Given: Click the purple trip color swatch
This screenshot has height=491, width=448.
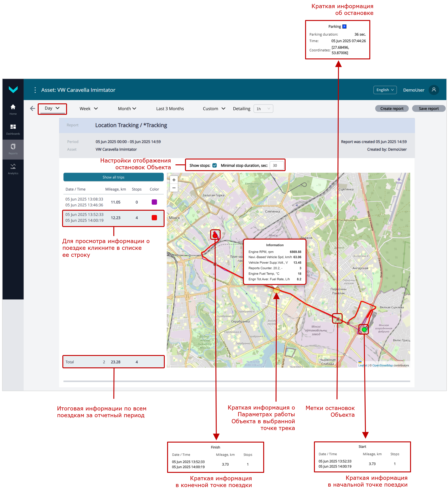Looking at the screenshot, I should pyautogui.click(x=154, y=202).
